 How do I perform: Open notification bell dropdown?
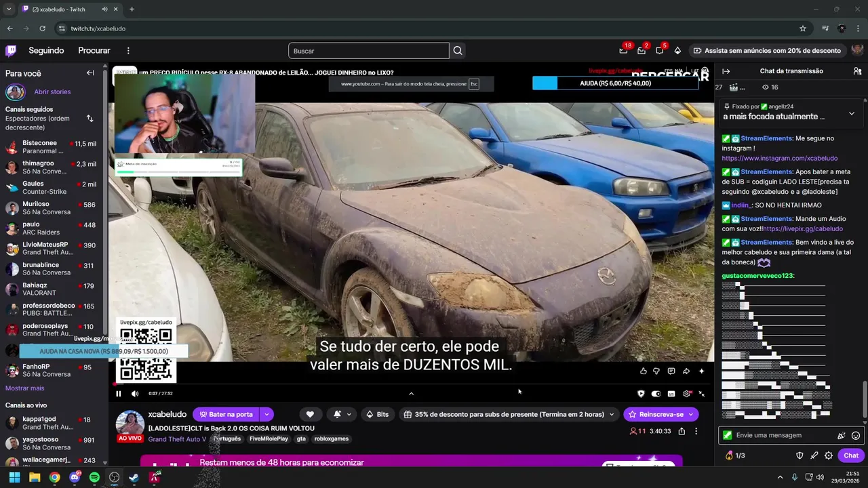pos(342,414)
